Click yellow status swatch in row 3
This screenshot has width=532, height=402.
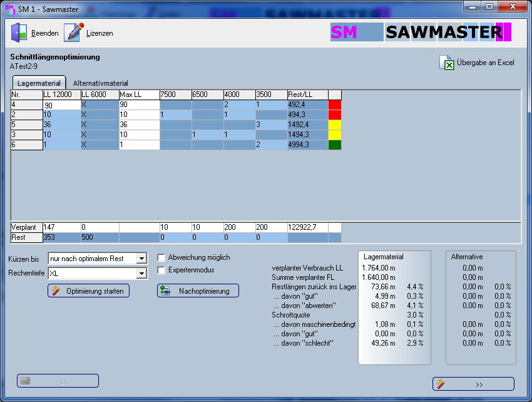(x=335, y=135)
